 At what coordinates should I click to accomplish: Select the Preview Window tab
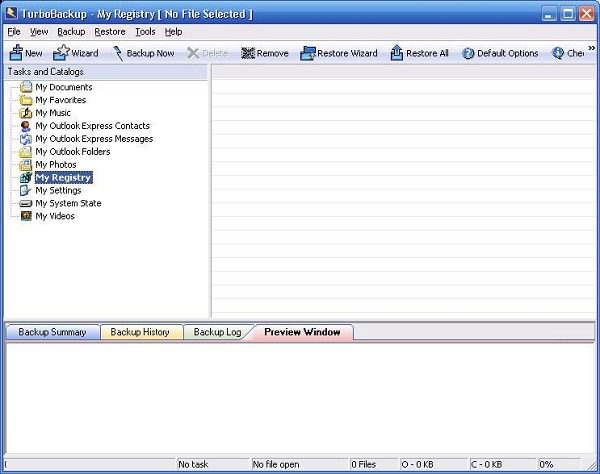point(302,332)
